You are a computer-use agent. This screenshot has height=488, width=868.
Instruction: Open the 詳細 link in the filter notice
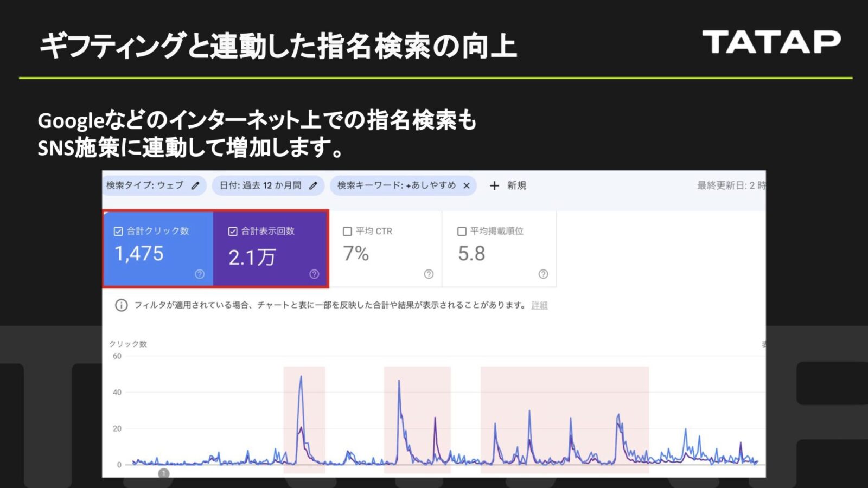coord(540,305)
